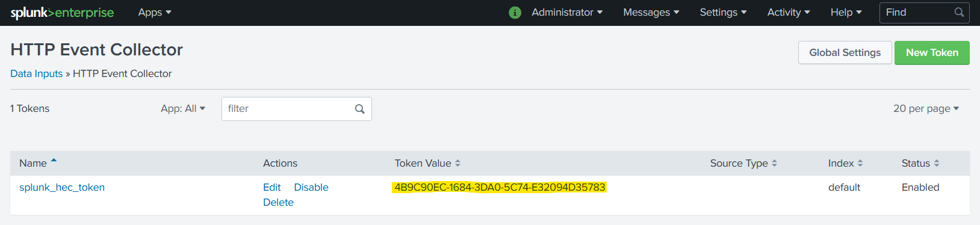Click the green info status icon

point(515,13)
